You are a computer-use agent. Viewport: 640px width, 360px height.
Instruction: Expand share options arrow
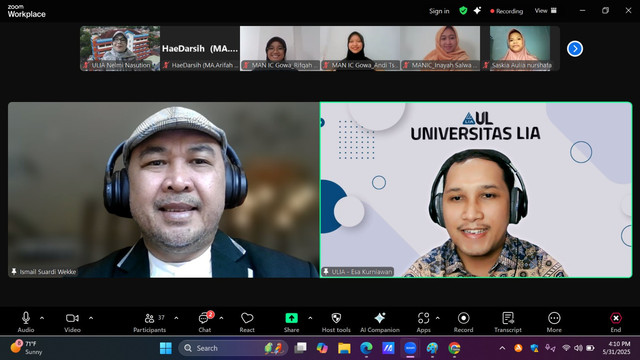coord(310,318)
